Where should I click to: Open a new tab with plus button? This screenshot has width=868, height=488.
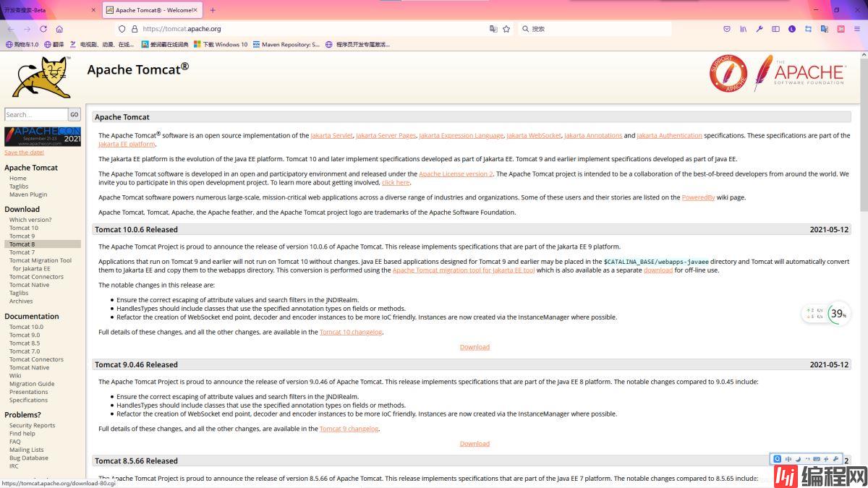(x=213, y=10)
